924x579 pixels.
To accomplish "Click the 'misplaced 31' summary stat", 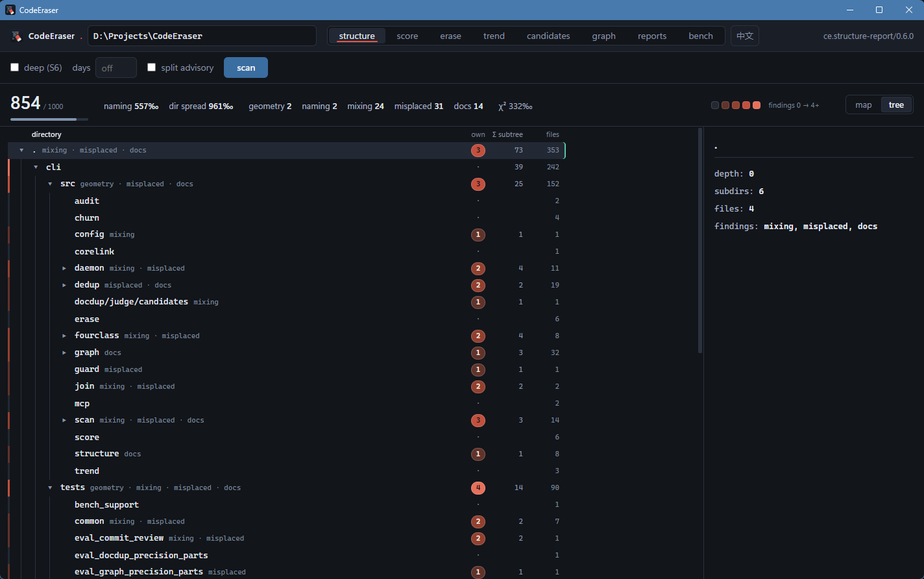I will click(419, 106).
